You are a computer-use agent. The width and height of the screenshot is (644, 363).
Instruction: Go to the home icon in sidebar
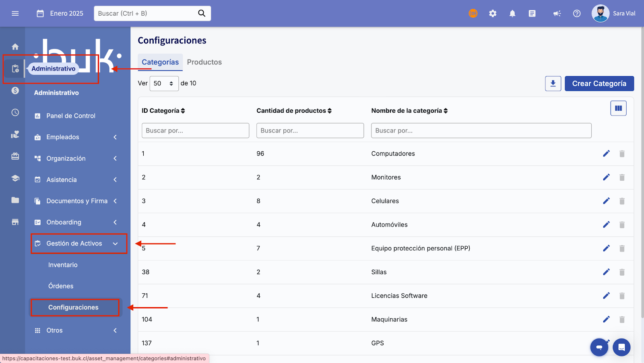point(15,47)
